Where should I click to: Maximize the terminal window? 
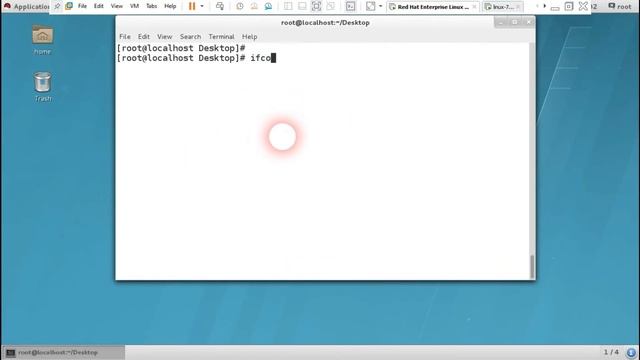514,22
